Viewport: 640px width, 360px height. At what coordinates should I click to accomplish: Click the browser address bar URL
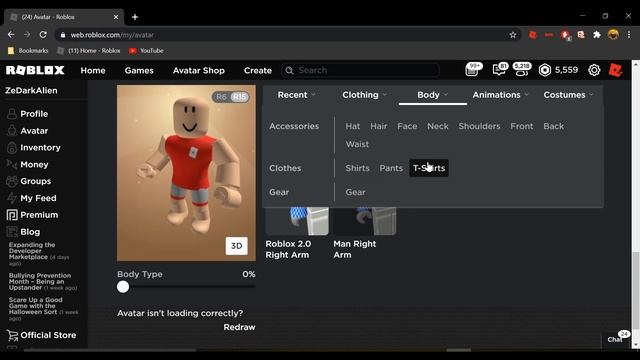coord(112,35)
